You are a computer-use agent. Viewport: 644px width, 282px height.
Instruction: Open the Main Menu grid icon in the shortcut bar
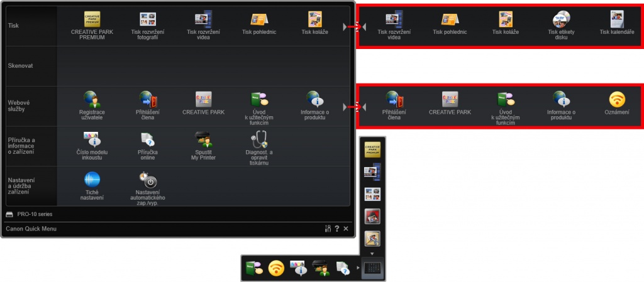[x=372, y=268]
